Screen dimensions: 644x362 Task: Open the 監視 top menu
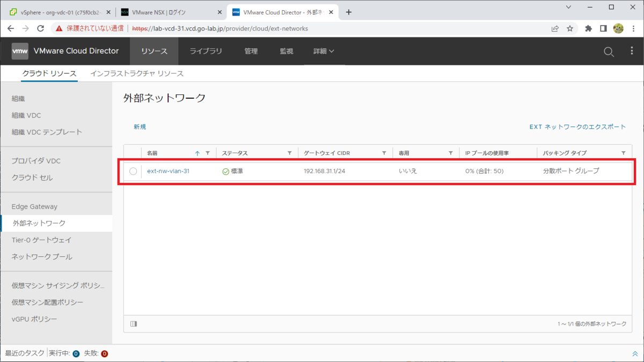(287, 51)
